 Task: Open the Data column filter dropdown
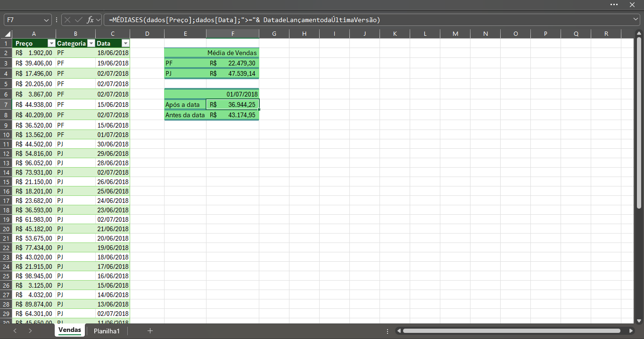[x=125, y=43]
